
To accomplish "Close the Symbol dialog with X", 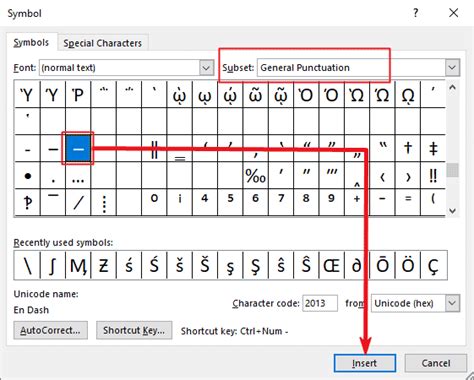I will click(453, 13).
